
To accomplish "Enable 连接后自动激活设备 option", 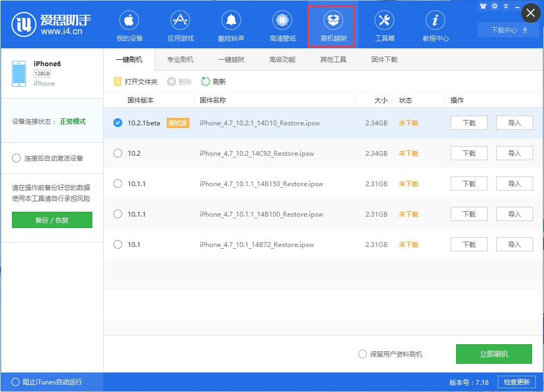I will tap(16, 158).
